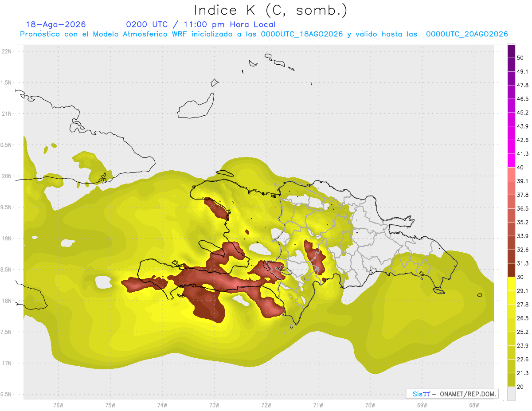Click the 18N latitude label

(x=7, y=301)
